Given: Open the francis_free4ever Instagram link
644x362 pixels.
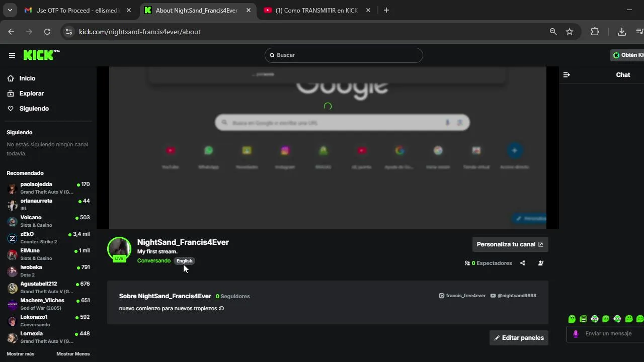Looking at the screenshot, I should tap(462, 296).
